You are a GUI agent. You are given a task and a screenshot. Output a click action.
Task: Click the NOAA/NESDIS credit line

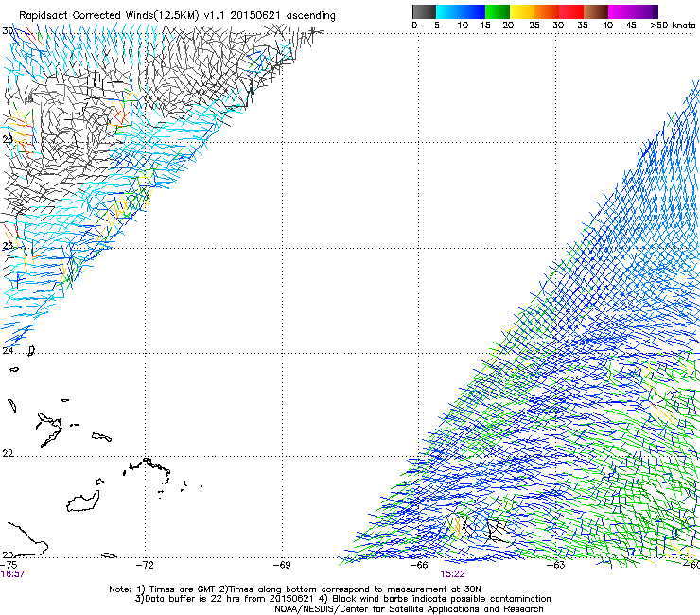pyautogui.click(x=409, y=609)
